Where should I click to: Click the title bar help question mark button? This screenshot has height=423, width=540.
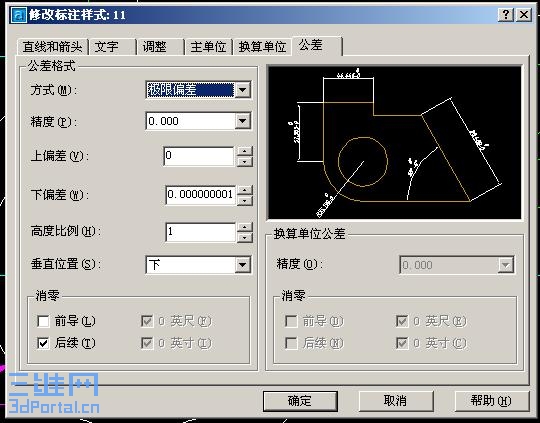506,15
